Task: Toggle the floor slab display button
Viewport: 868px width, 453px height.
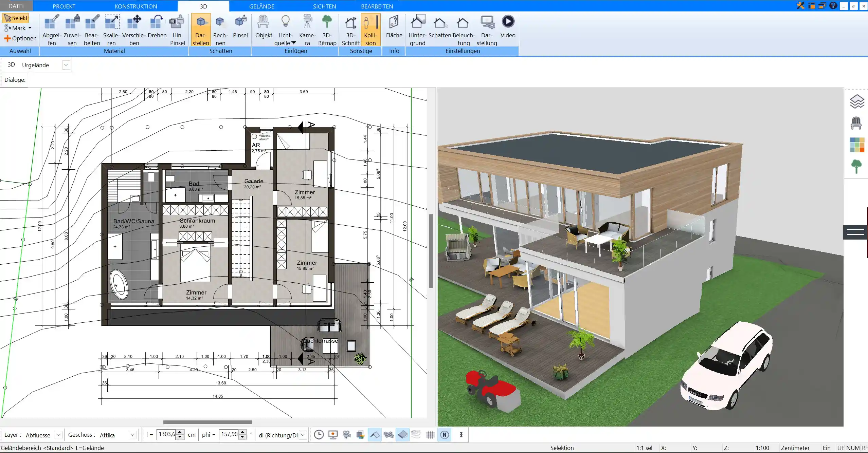Action: pos(402,435)
